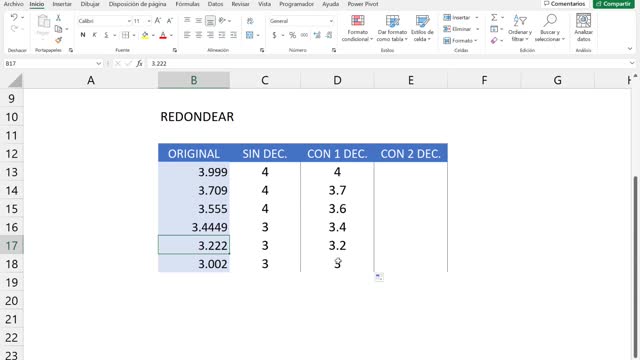Expand the formula bar chevron
The width and height of the screenshot is (640, 360).
(632, 63)
